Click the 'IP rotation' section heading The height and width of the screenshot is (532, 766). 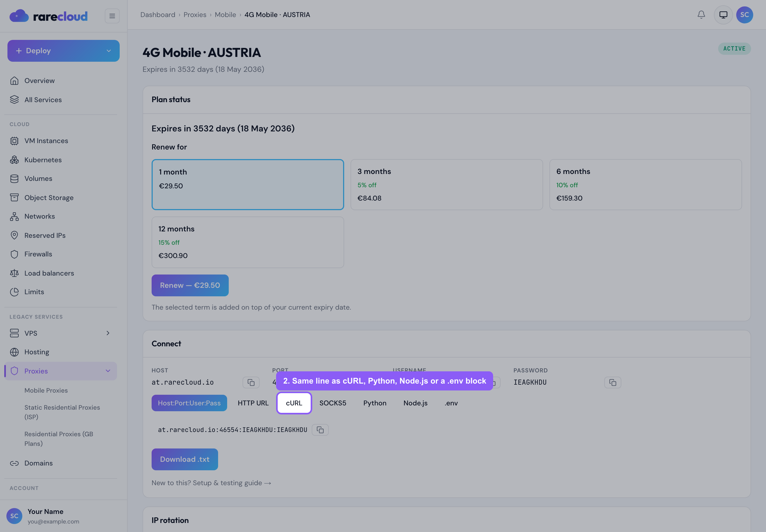(170, 520)
